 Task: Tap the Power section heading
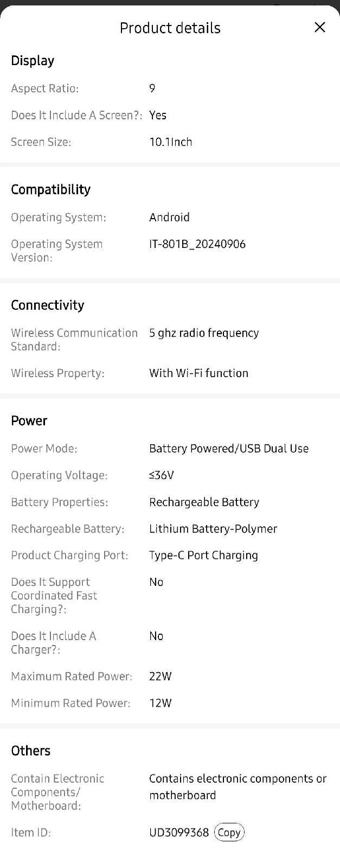pyautogui.click(x=29, y=420)
